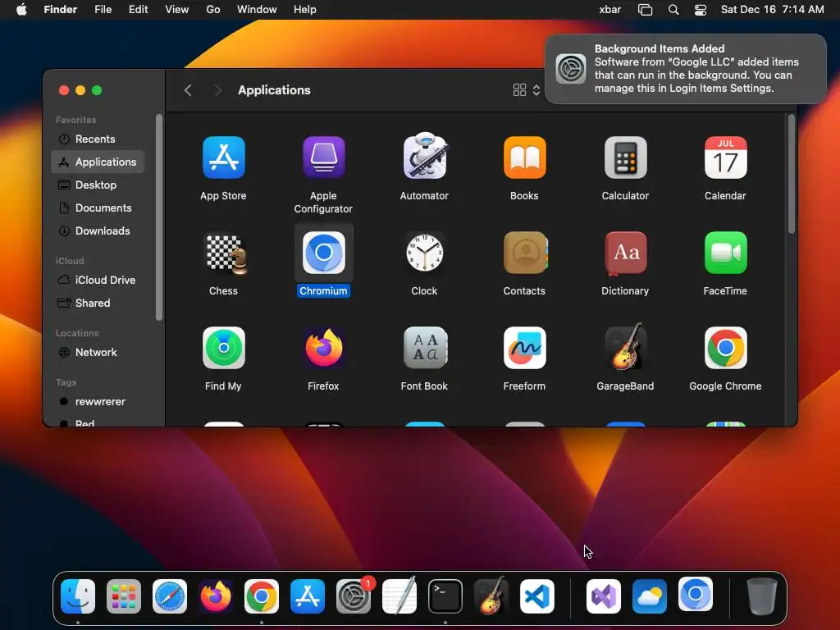Open TextEdit from the Dock
The image size is (840, 630).
click(399, 596)
